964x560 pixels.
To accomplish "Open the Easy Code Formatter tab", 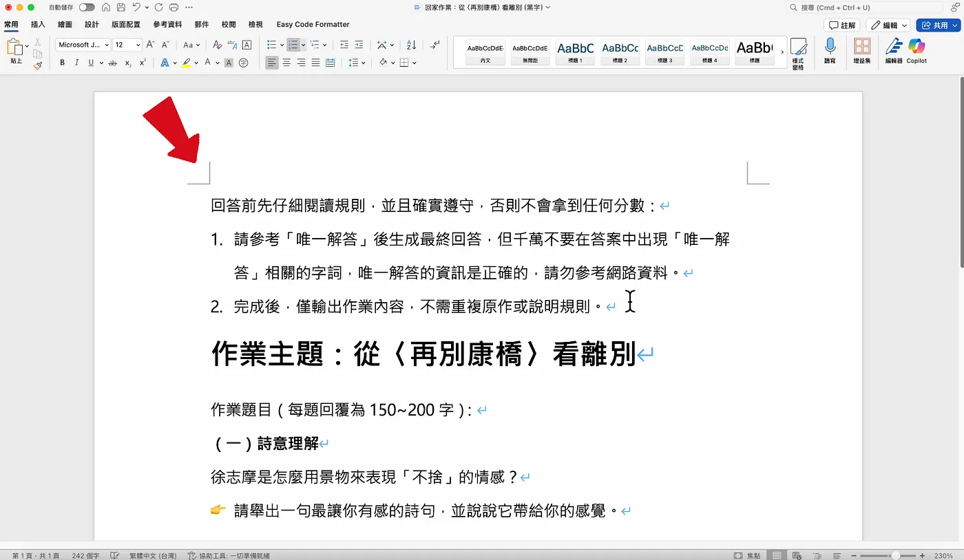I will (x=313, y=25).
